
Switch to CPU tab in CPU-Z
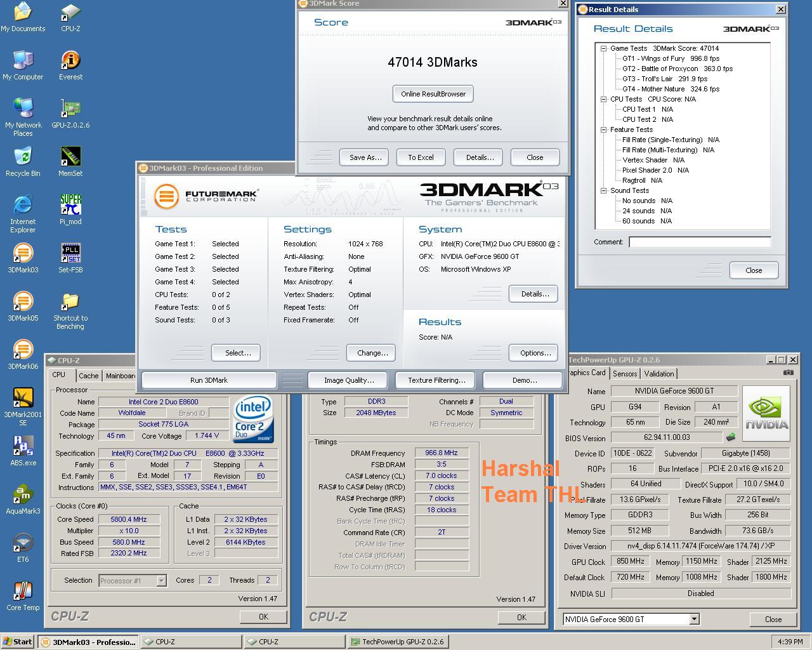(59, 375)
